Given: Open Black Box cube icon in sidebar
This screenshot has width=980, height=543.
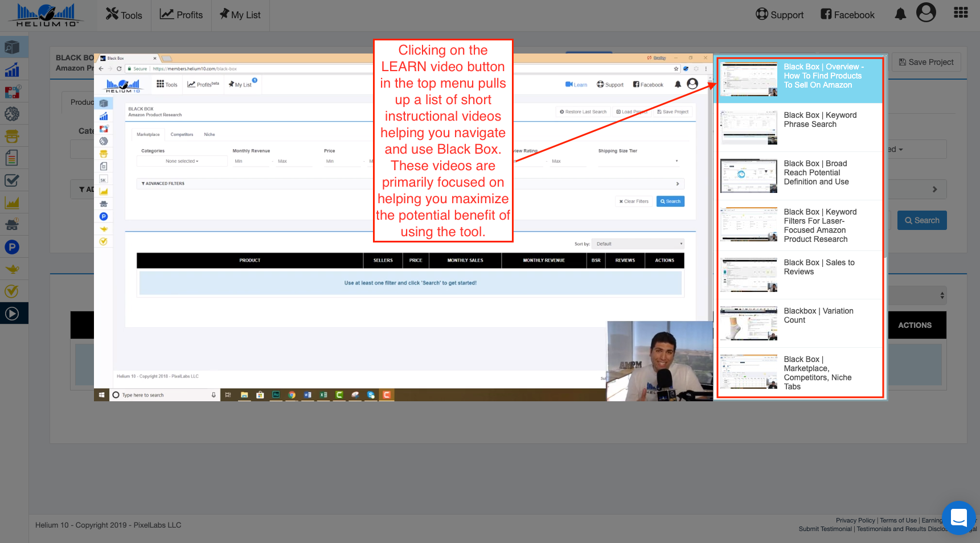Looking at the screenshot, I should click(12, 47).
